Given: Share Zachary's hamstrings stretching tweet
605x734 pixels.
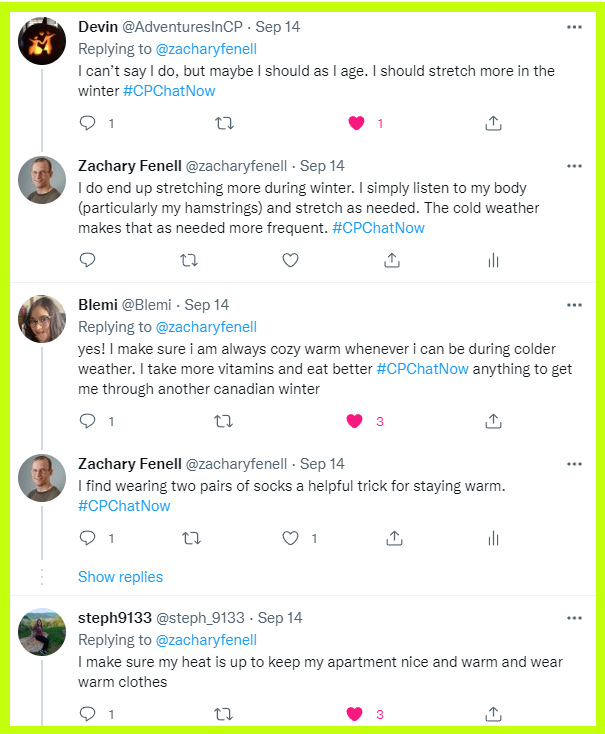Looking at the screenshot, I should 392,260.
